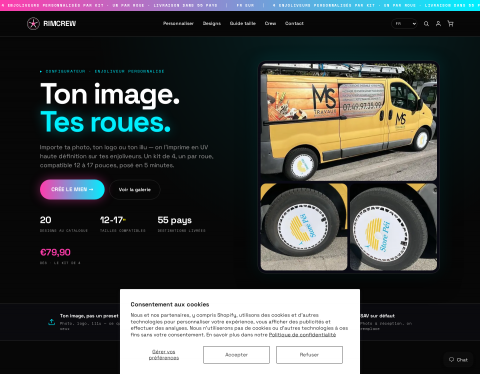Viewport: 480px width, 374px height.
Task: Click the bottom-right Store Péï wheel photo
Action: pyautogui.click(x=393, y=227)
